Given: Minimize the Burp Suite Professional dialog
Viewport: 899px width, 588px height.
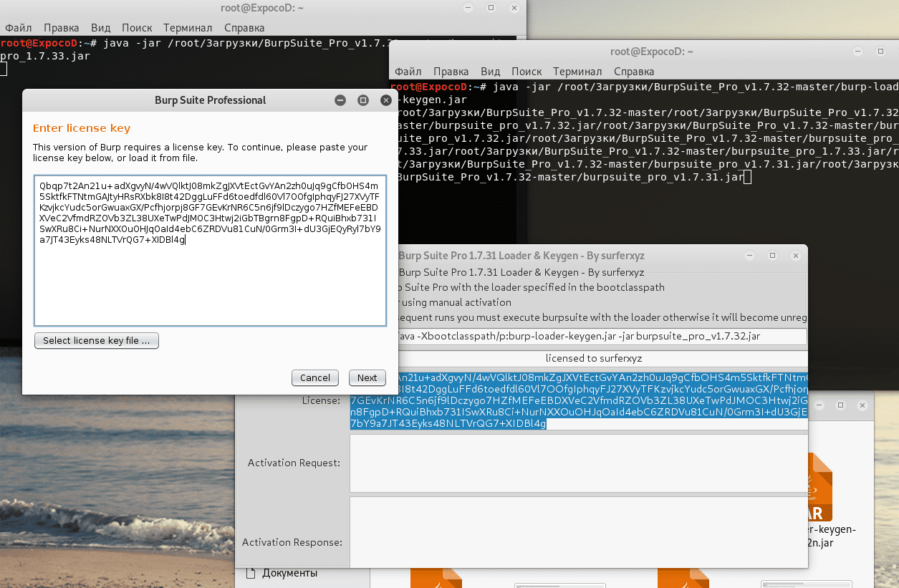Looking at the screenshot, I should pos(340,100).
